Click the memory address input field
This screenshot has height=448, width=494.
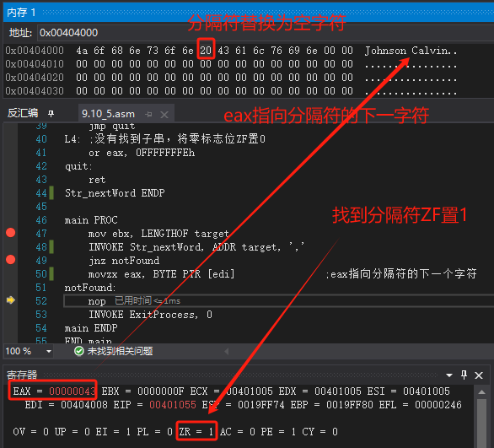(x=266, y=33)
